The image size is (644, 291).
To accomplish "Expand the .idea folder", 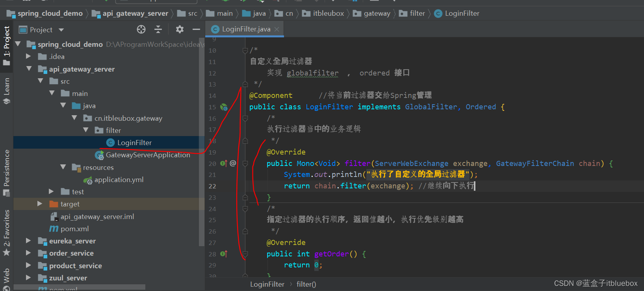I will pos(28,56).
